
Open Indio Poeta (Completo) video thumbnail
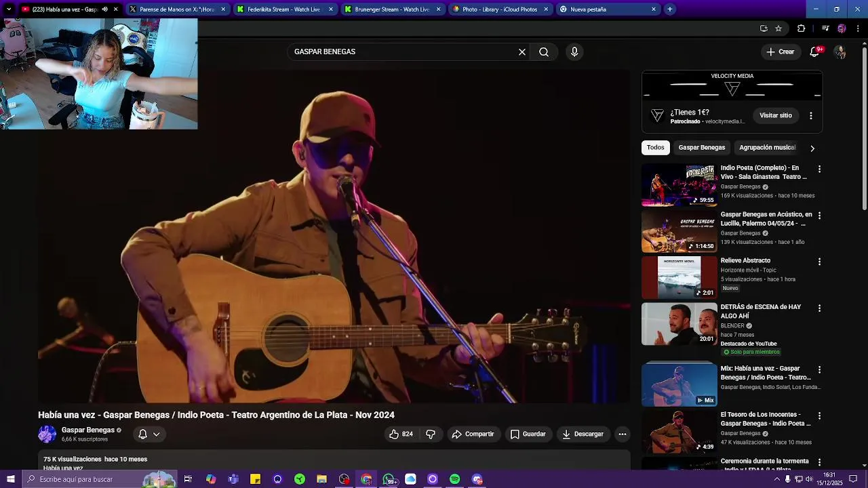point(679,184)
